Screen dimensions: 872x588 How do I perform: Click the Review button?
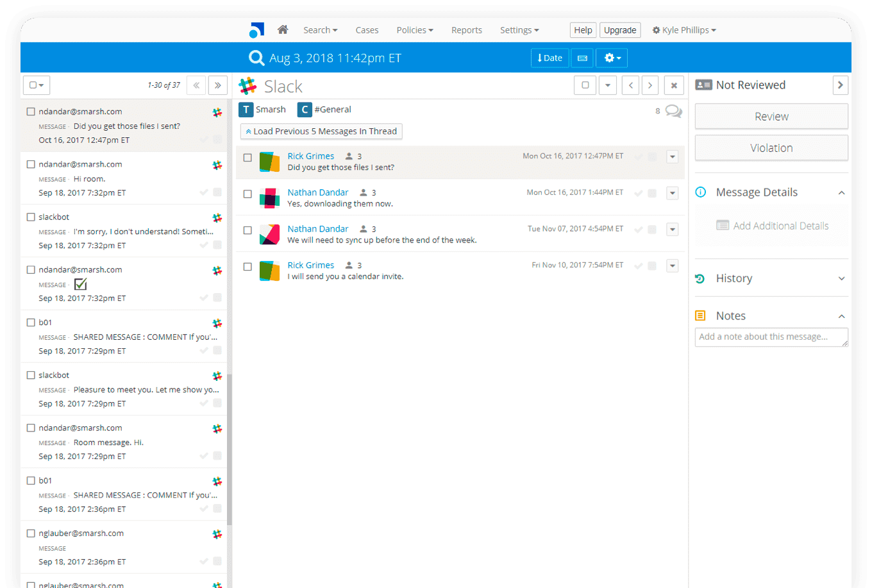coord(771,116)
